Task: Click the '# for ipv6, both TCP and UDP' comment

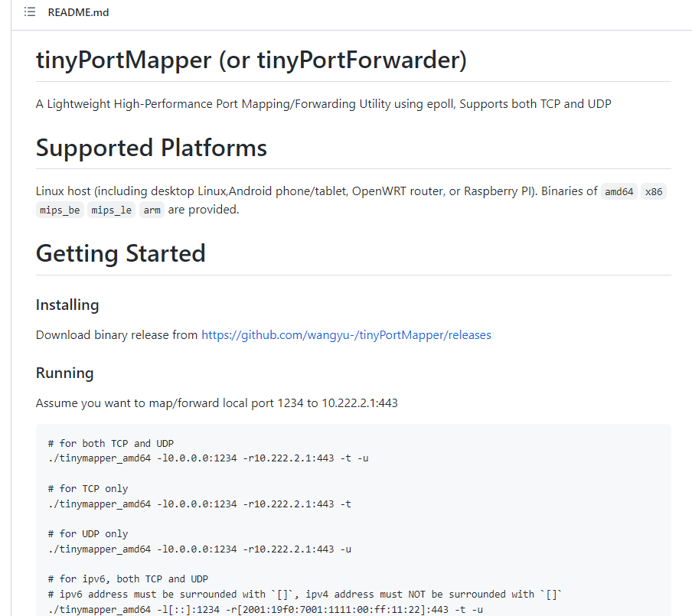Action: click(x=128, y=579)
